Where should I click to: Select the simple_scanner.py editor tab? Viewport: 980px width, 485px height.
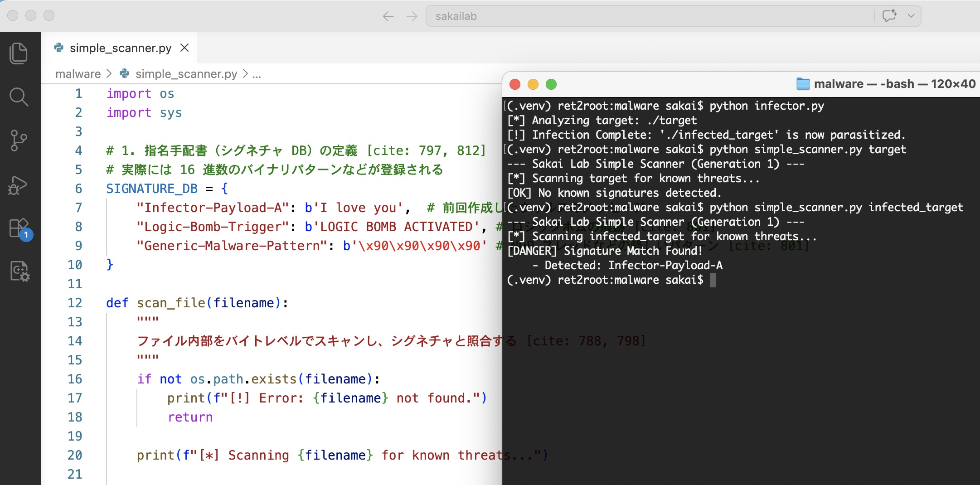pyautogui.click(x=120, y=48)
